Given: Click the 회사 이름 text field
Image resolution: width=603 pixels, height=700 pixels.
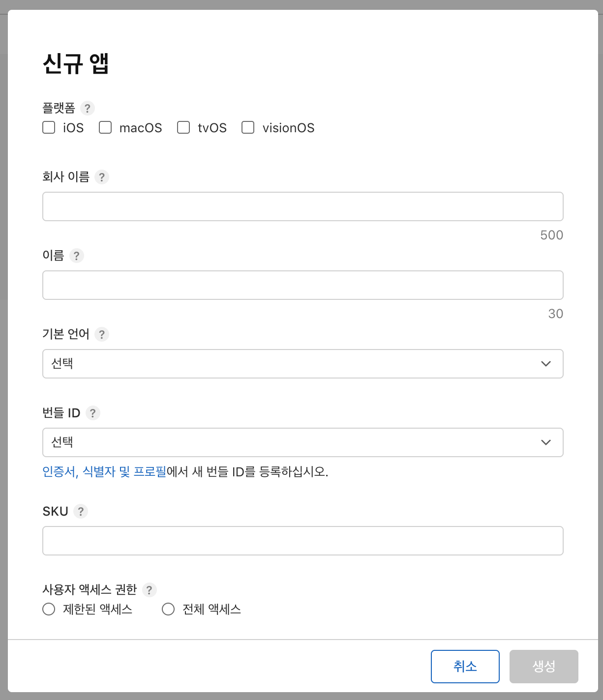Looking at the screenshot, I should pyautogui.click(x=303, y=206).
